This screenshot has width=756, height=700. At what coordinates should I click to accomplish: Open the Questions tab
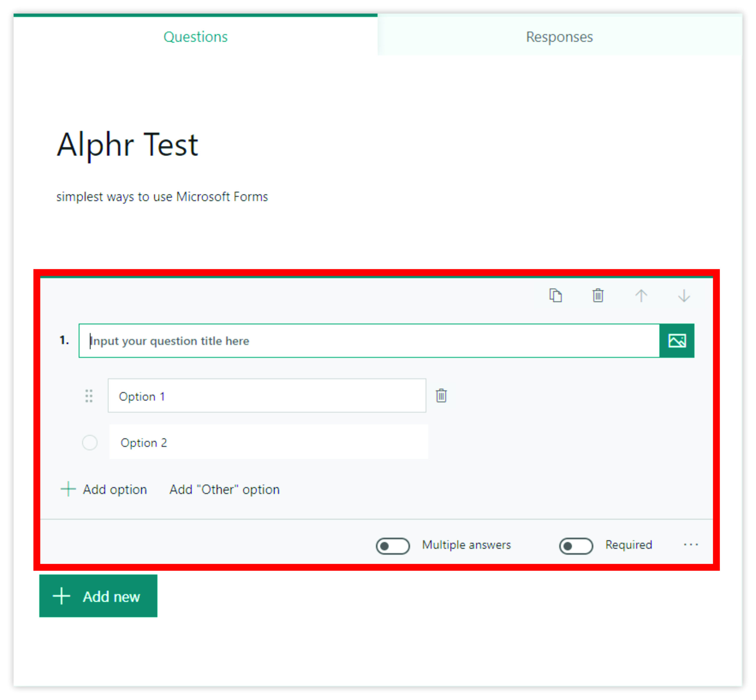(x=195, y=37)
